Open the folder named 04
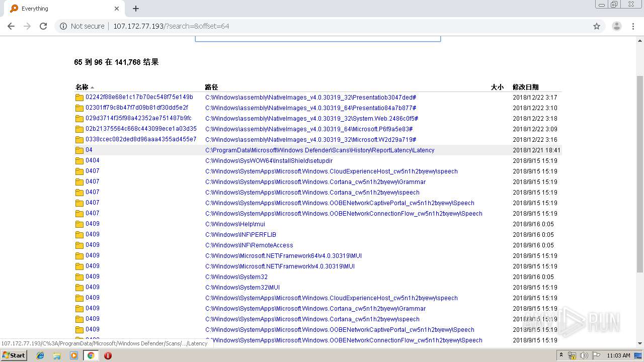Image resolution: width=644 pixels, height=362 pixels. tap(89, 150)
